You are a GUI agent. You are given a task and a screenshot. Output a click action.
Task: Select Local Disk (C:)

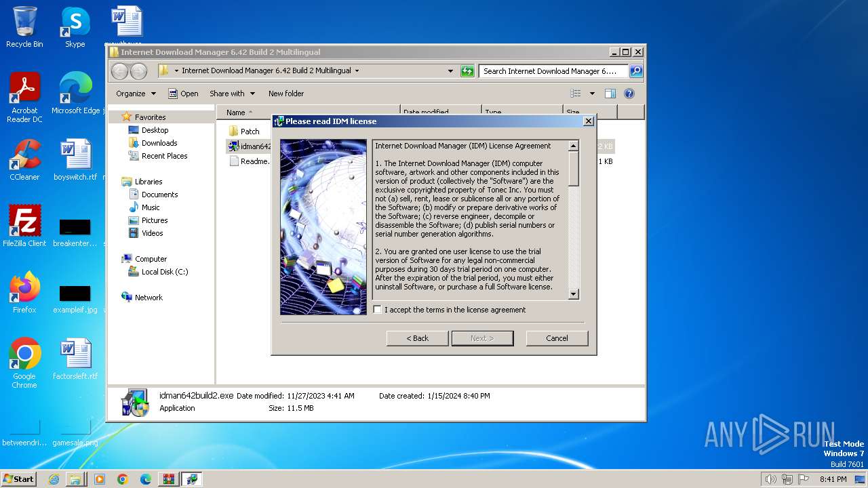tap(165, 272)
